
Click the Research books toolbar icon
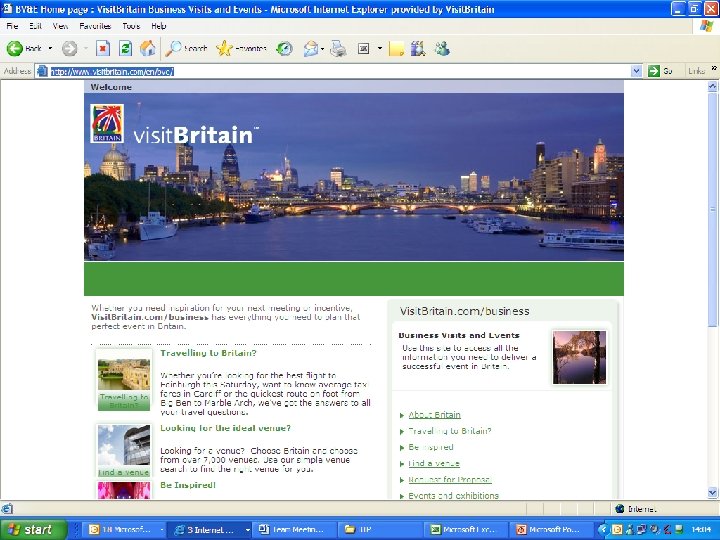click(418, 48)
